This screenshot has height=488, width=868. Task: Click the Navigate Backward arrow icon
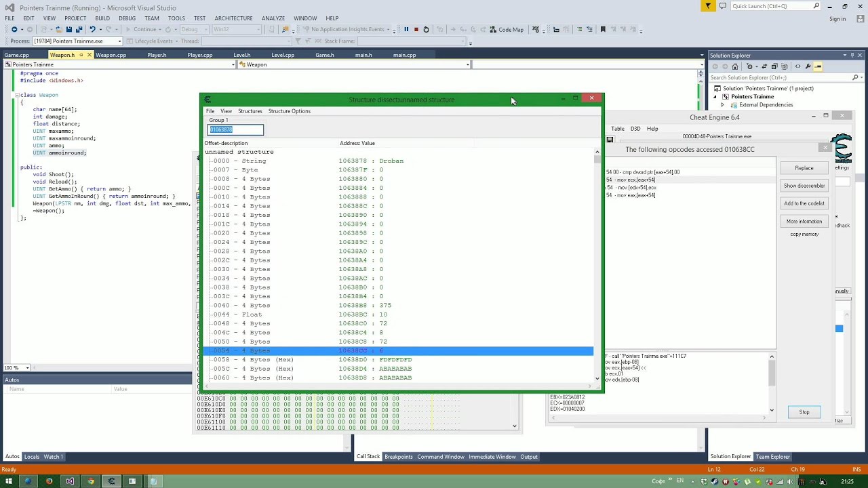(x=14, y=29)
